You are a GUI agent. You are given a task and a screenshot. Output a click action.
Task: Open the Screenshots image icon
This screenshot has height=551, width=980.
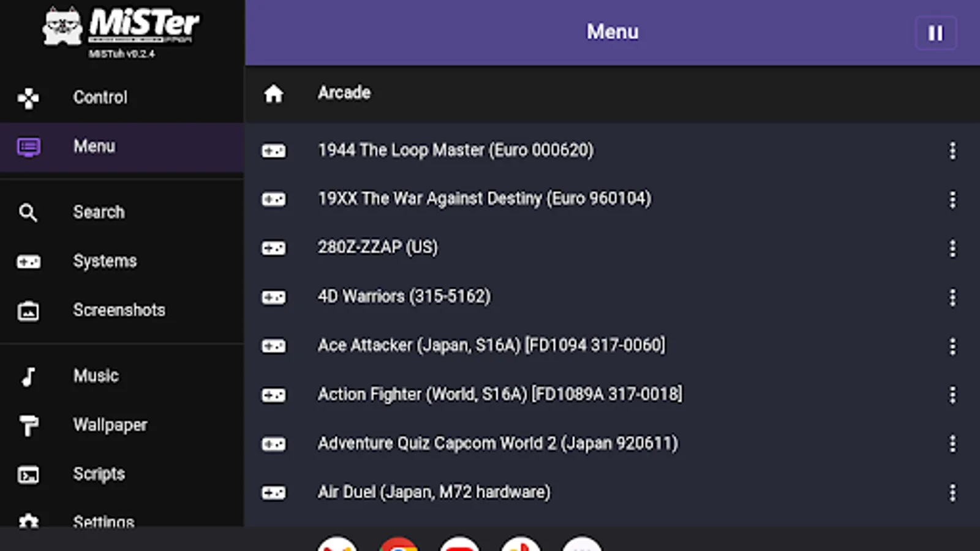(28, 310)
